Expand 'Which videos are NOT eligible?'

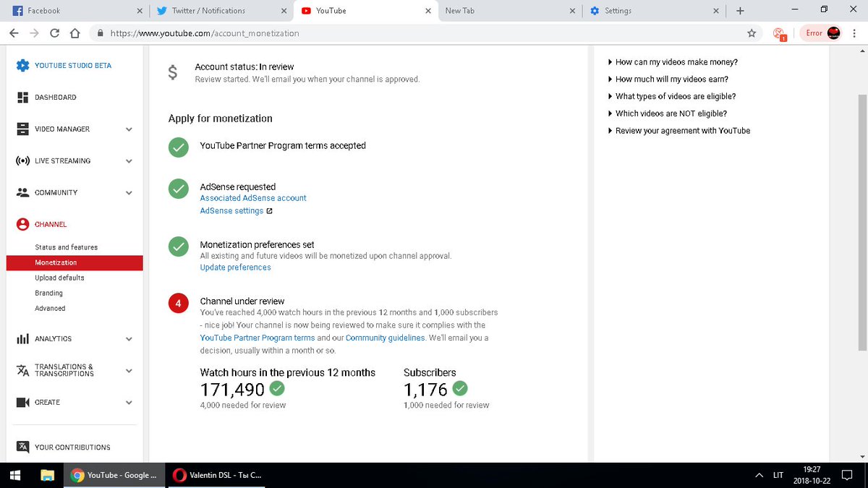coord(667,114)
